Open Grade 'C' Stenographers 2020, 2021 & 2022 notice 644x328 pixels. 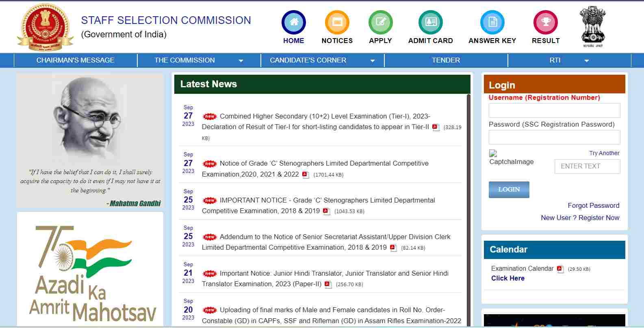315,168
